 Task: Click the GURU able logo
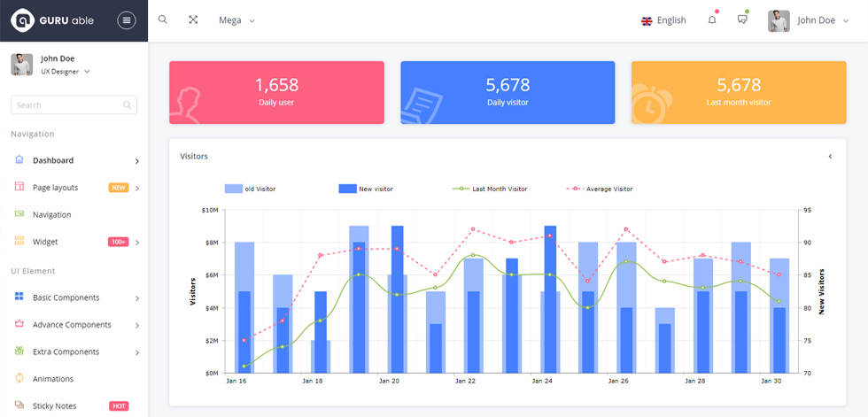pyautogui.click(x=53, y=20)
